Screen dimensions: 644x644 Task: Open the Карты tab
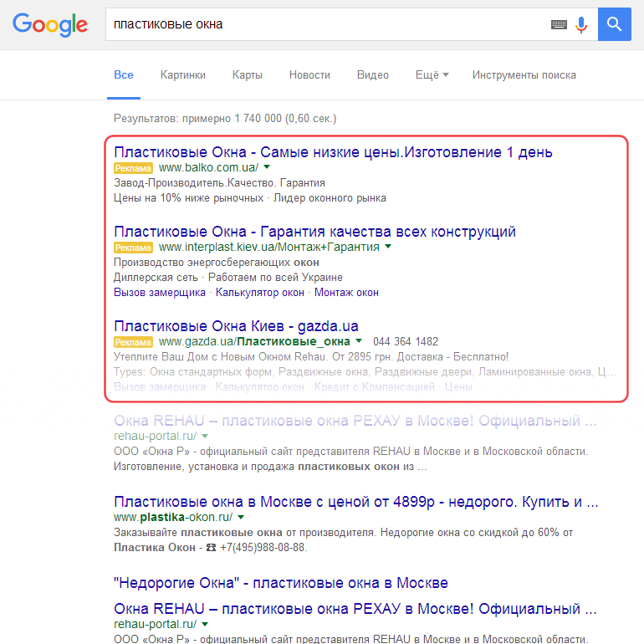pos(248,75)
